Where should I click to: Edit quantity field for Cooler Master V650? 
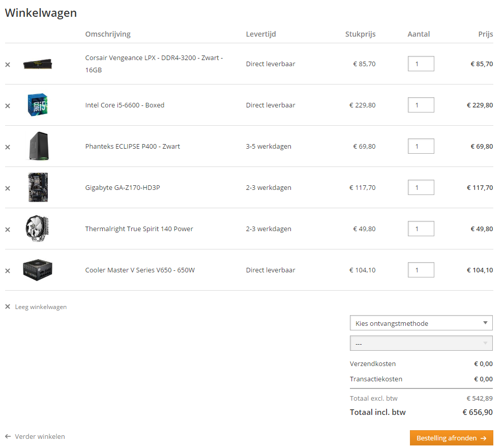[421, 270]
